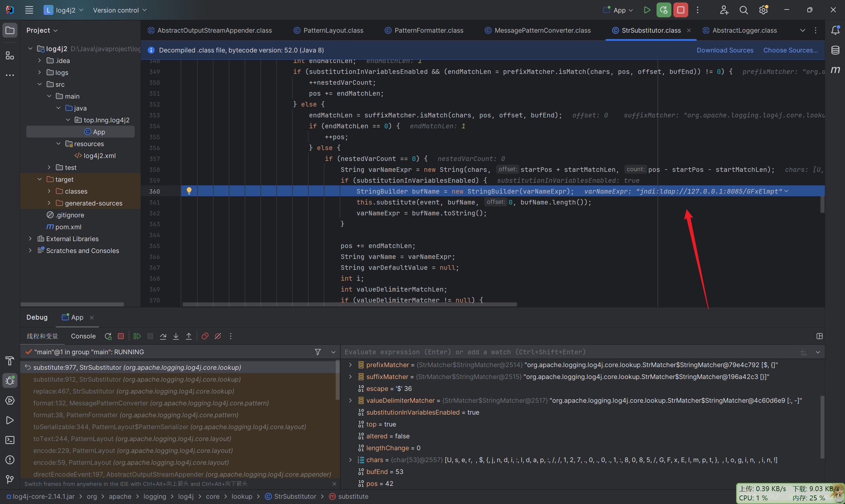
Task: Click the editor horizontal scrollbar
Action: coord(350,304)
